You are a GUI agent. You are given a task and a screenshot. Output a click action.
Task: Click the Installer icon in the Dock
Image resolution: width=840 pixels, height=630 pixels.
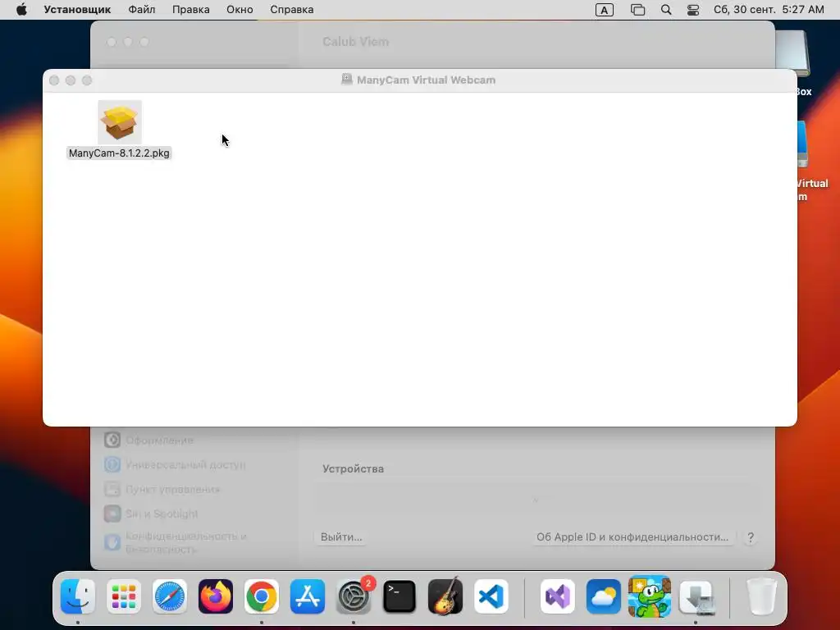click(x=696, y=596)
